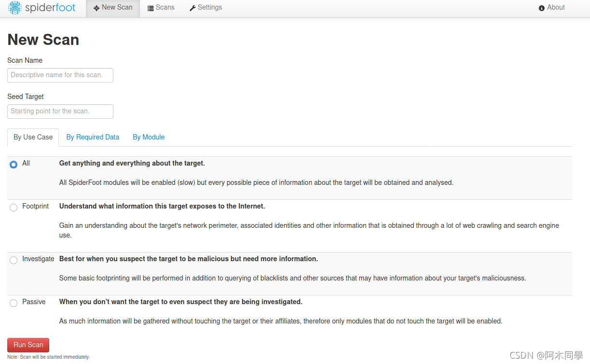Switch to the By Required Data tab
Viewport: 590px width, 364px height.
point(93,137)
